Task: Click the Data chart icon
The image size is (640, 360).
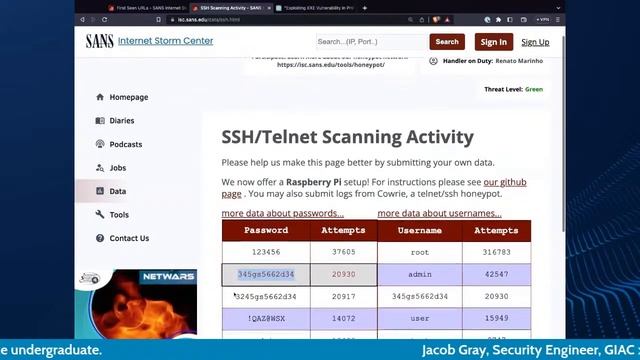Action: pyautogui.click(x=100, y=191)
